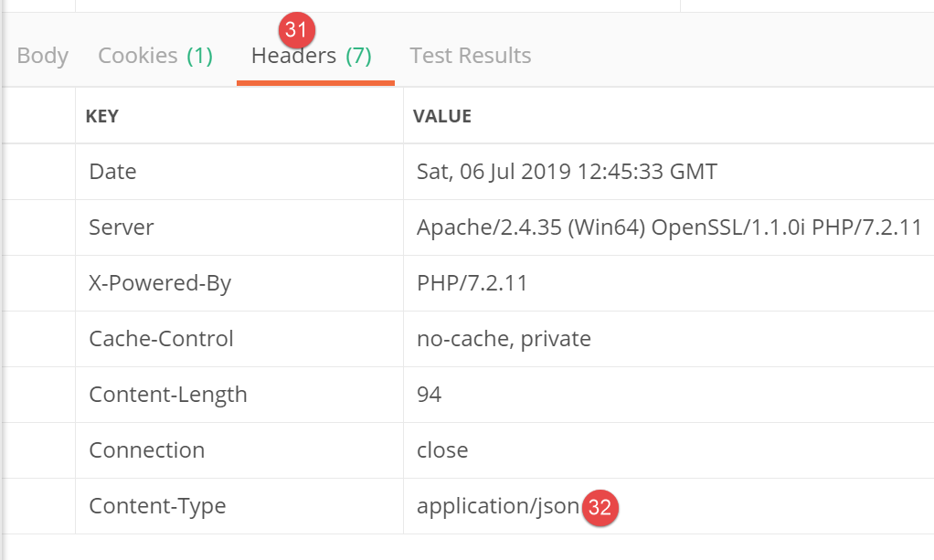The height and width of the screenshot is (560, 934).
Task: Select the Cache-Control header key
Action: 161,339
